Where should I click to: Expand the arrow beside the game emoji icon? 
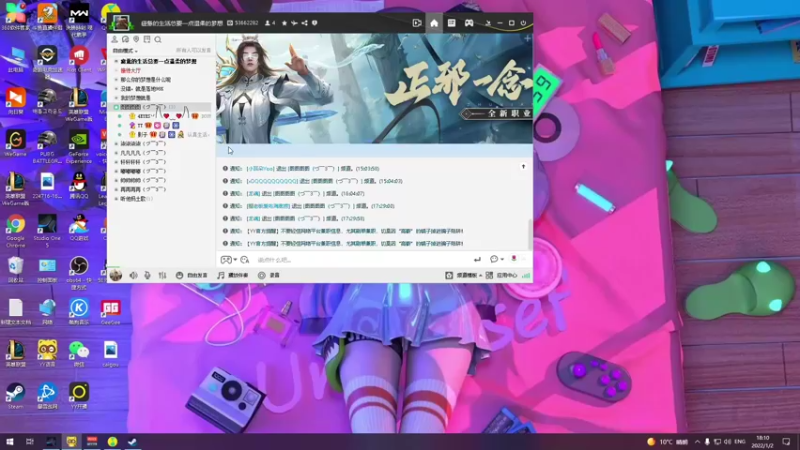pos(235,260)
